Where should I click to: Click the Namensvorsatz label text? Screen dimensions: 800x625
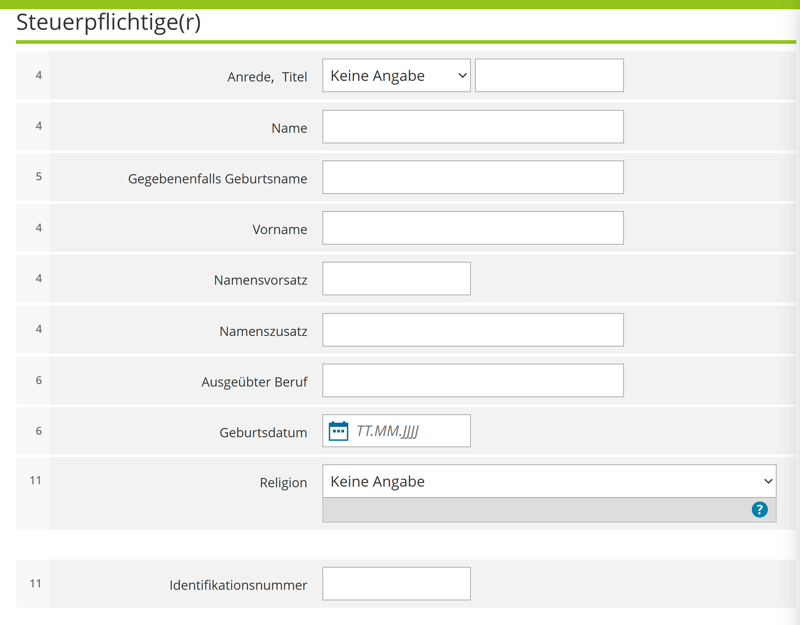260,281
